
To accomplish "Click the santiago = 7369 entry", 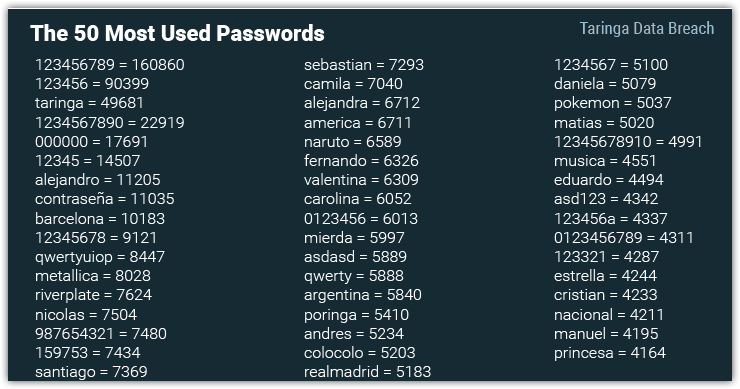I will [91, 372].
